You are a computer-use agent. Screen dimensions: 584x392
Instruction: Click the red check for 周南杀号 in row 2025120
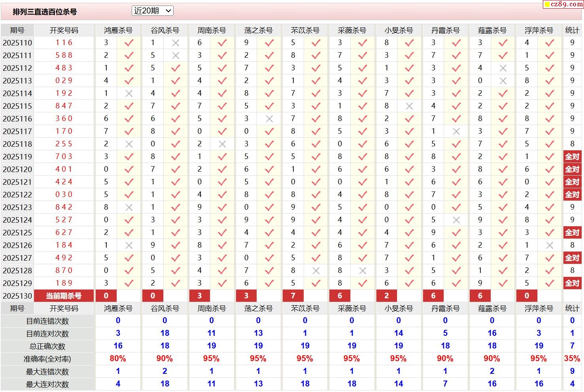[222, 169]
